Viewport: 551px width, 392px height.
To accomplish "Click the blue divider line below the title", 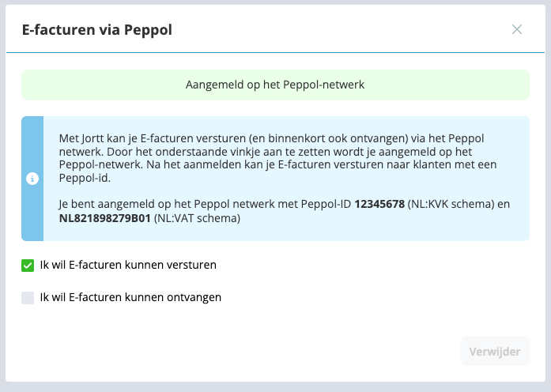I will click(275, 53).
